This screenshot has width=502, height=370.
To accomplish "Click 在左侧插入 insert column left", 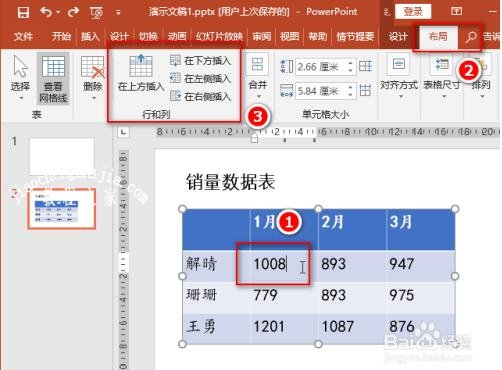I will (x=200, y=79).
